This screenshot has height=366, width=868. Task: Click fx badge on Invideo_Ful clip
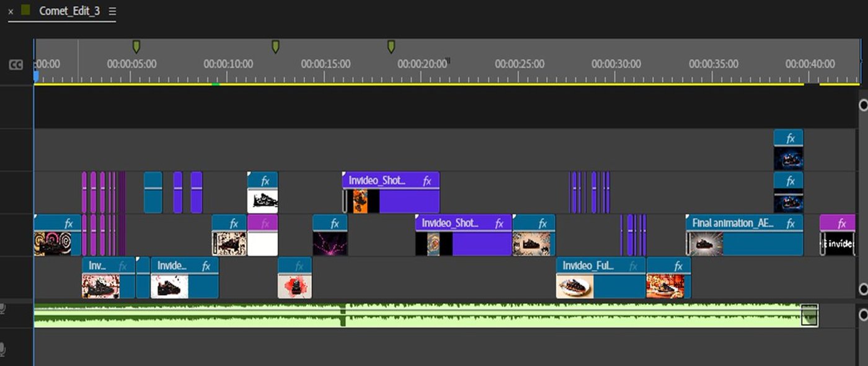point(633,266)
